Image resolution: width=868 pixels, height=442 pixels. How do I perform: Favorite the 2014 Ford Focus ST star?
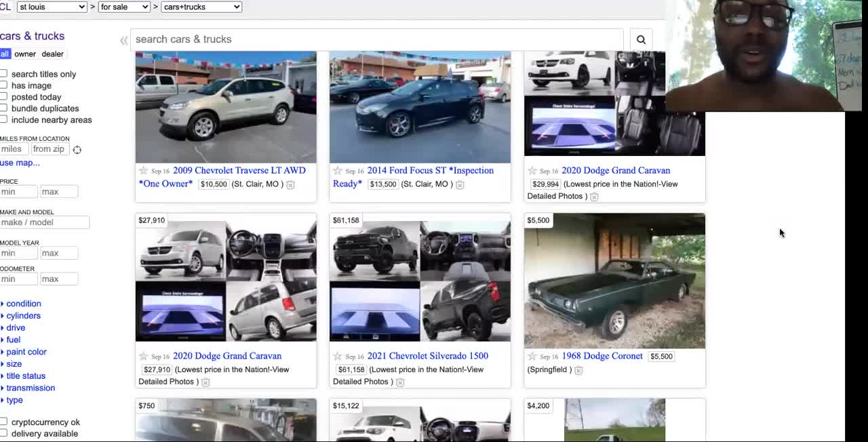(337, 171)
